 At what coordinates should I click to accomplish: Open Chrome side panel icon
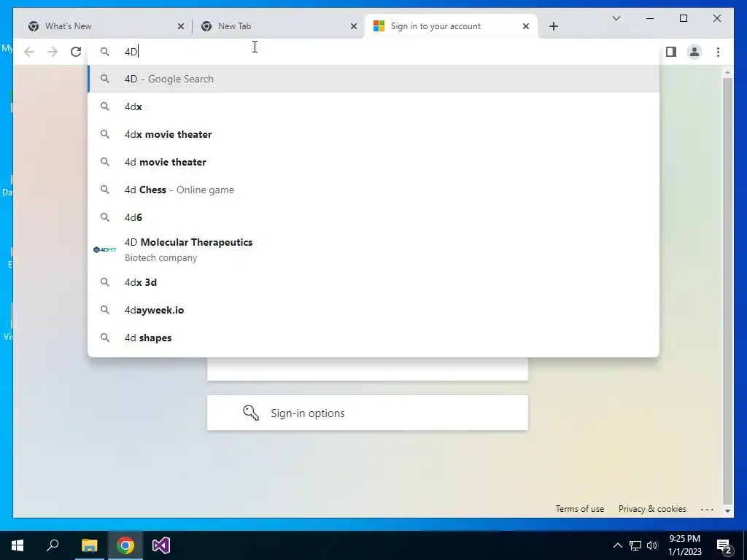(671, 52)
